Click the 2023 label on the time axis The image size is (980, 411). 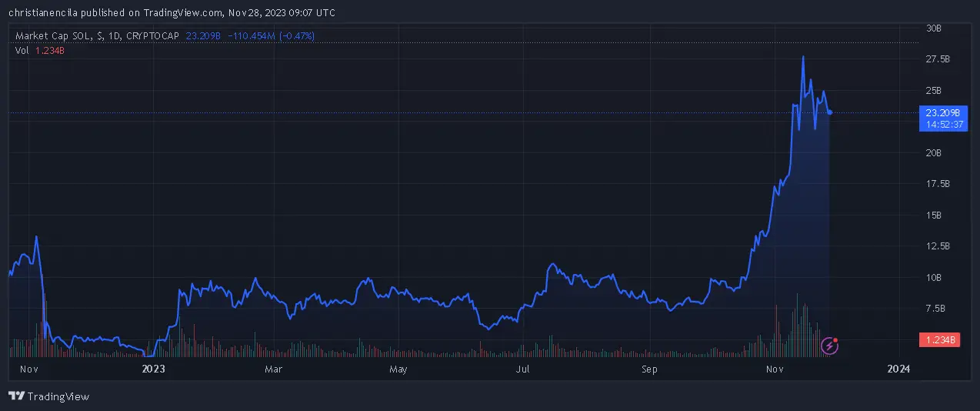154,369
